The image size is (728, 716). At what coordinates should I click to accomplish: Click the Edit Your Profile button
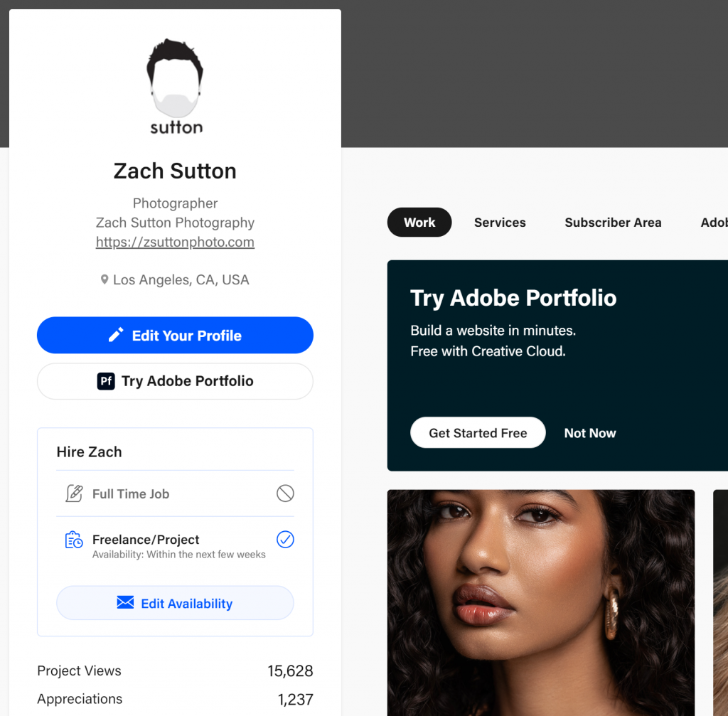175,336
